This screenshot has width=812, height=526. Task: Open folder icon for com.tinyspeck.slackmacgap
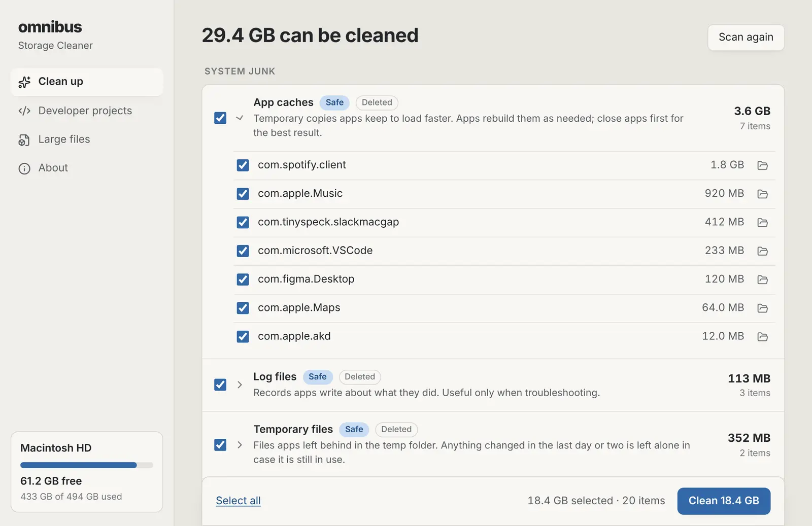coord(762,222)
